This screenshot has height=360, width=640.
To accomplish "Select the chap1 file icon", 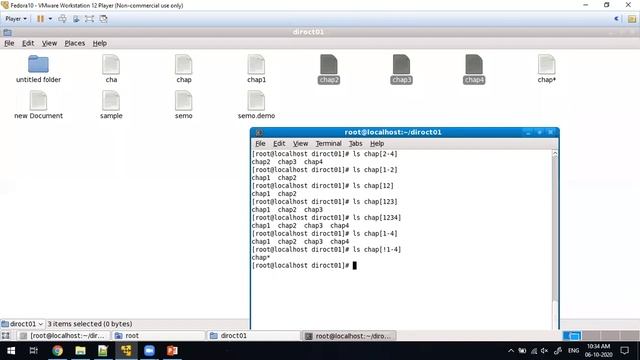I will [x=256, y=64].
